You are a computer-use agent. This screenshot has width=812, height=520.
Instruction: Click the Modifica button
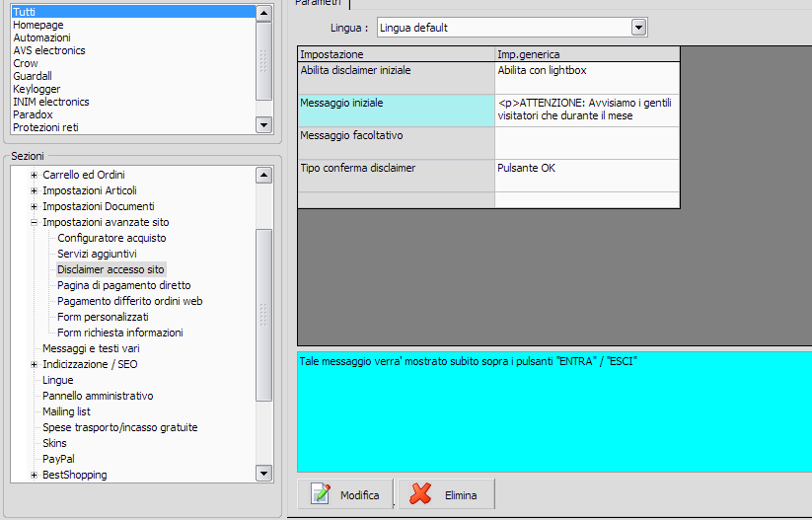(345, 494)
